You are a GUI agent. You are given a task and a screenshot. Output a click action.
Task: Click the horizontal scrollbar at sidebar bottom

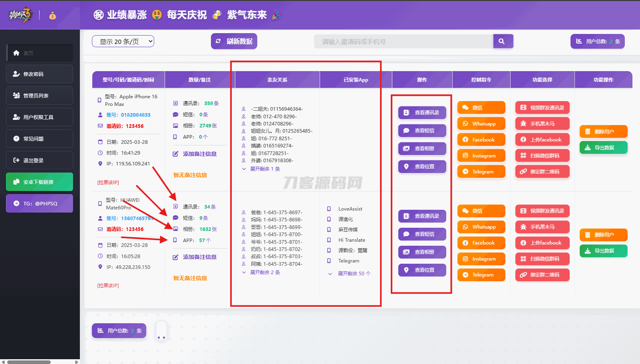(29, 362)
